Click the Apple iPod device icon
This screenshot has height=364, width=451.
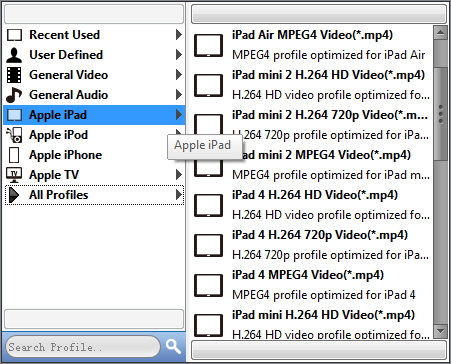[x=14, y=135]
